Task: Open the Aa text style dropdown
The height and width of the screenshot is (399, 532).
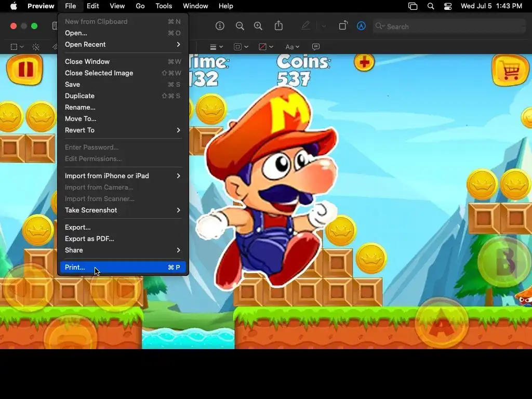Action: (x=292, y=47)
